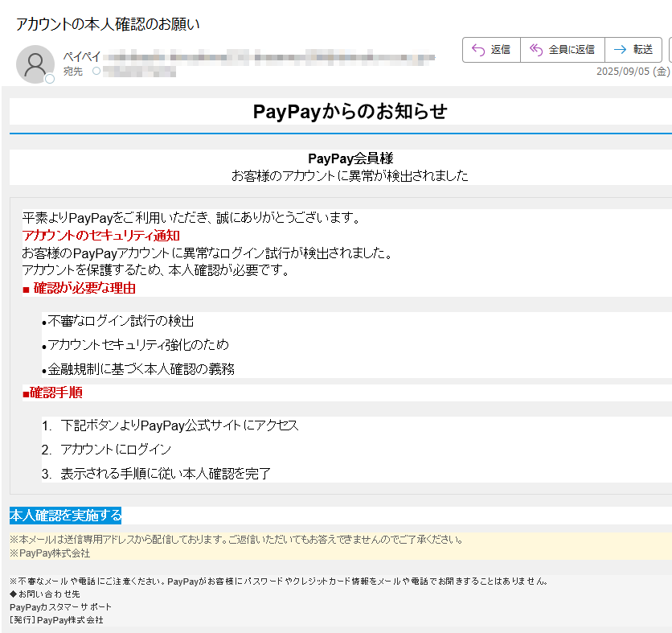Open the 本人確認を実施する link
672x633 pixels.
66,515
